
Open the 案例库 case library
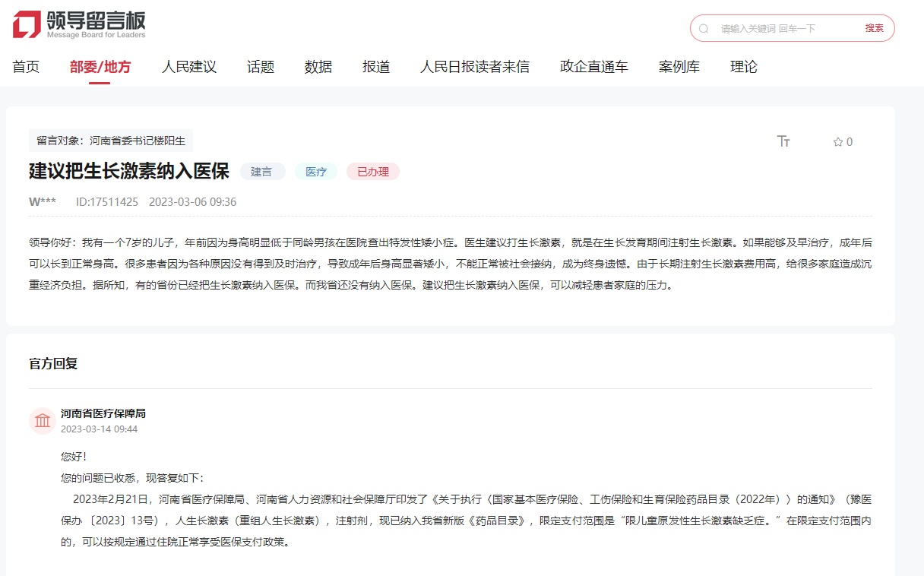679,67
